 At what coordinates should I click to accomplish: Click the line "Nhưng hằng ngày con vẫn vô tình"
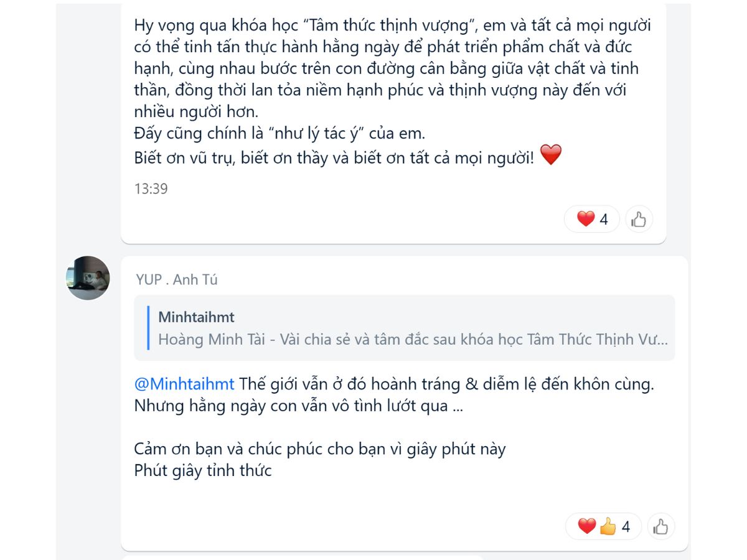299,406
